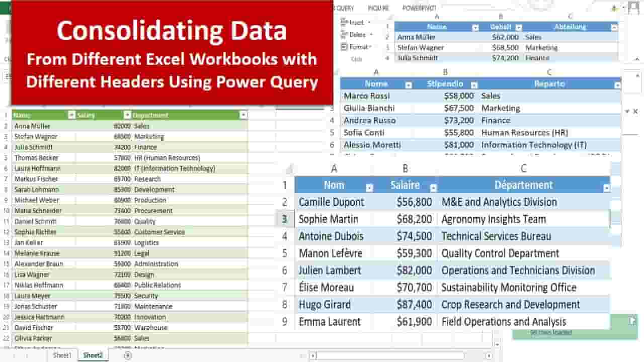This screenshot has width=644, height=362.
Task: Click the $68,500 cell in the German table
Action: [501, 48]
